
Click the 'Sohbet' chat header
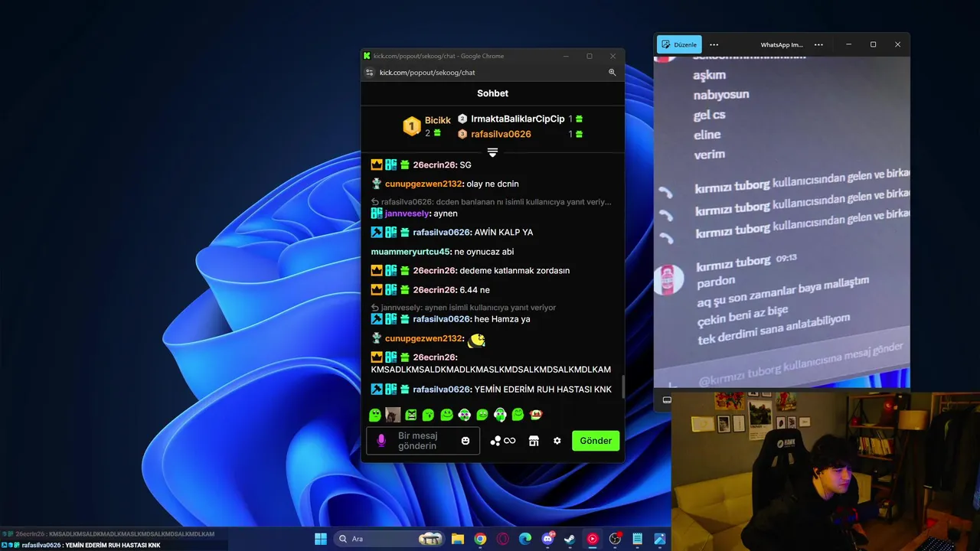coord(492,93)
